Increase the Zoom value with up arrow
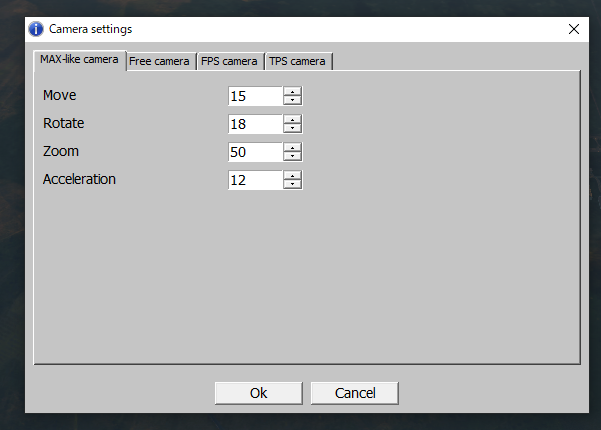Image resolution: width=601 pixels, height=430 pixels. tap(292, 148)
